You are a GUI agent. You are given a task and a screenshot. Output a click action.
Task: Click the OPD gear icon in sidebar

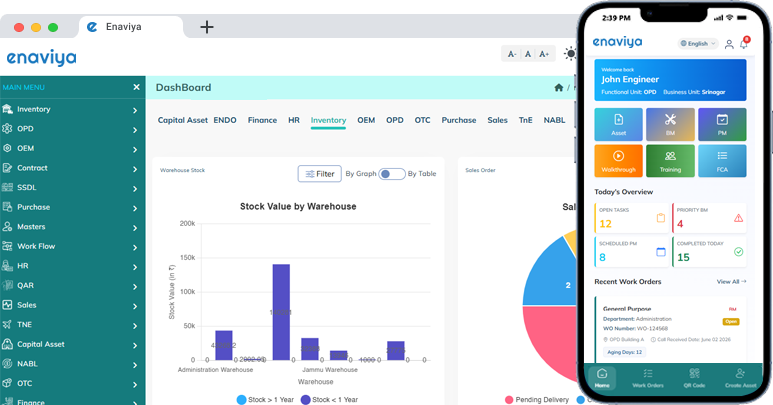tap(7, 129)
